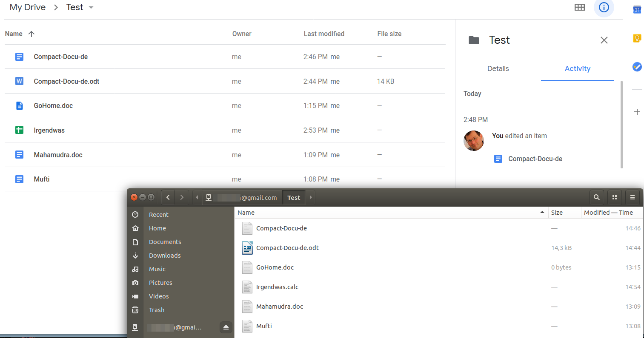Select the Downloads folder in sidebar
The height and width of the screenshot is (338, 644).
pos(165,256)
